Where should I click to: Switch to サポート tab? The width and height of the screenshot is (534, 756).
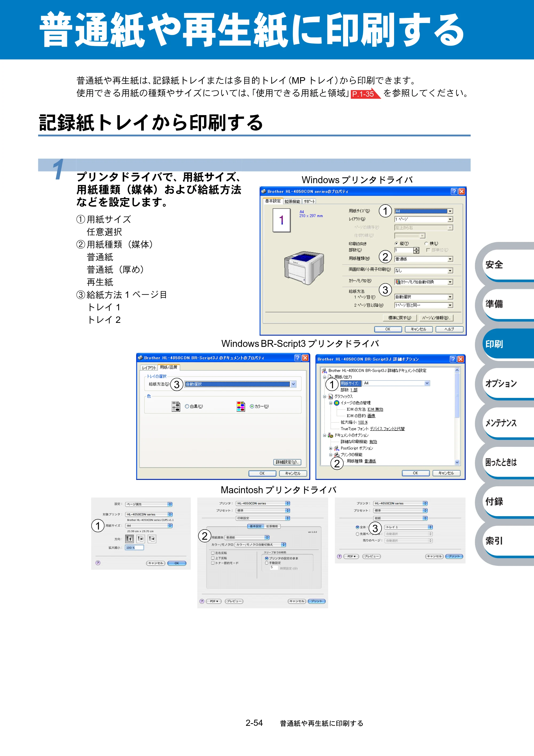click(309, 201)
